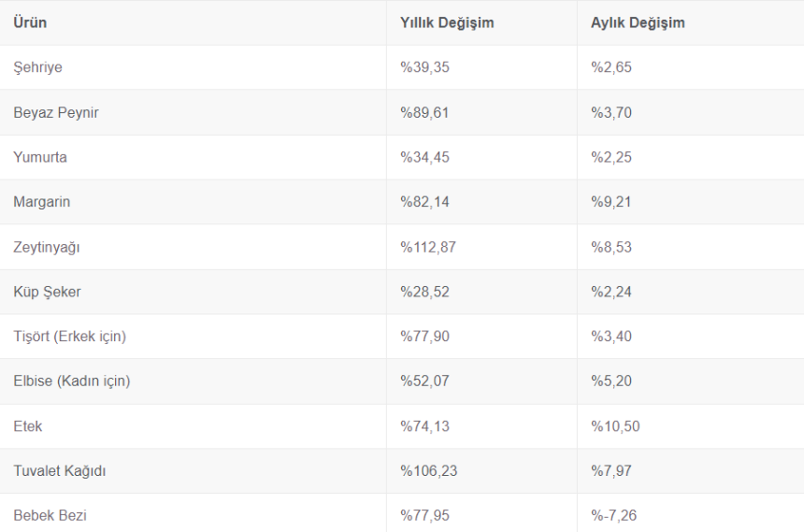This screenshot has height=532, width=804.
Task: Select Zeytinyağı monthly value %8,53
Action: (x=611, y=247)
